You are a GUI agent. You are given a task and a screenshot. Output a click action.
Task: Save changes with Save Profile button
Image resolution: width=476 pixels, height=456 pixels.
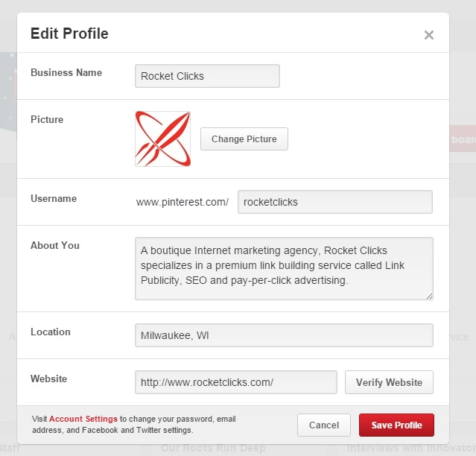coord(396,425)
